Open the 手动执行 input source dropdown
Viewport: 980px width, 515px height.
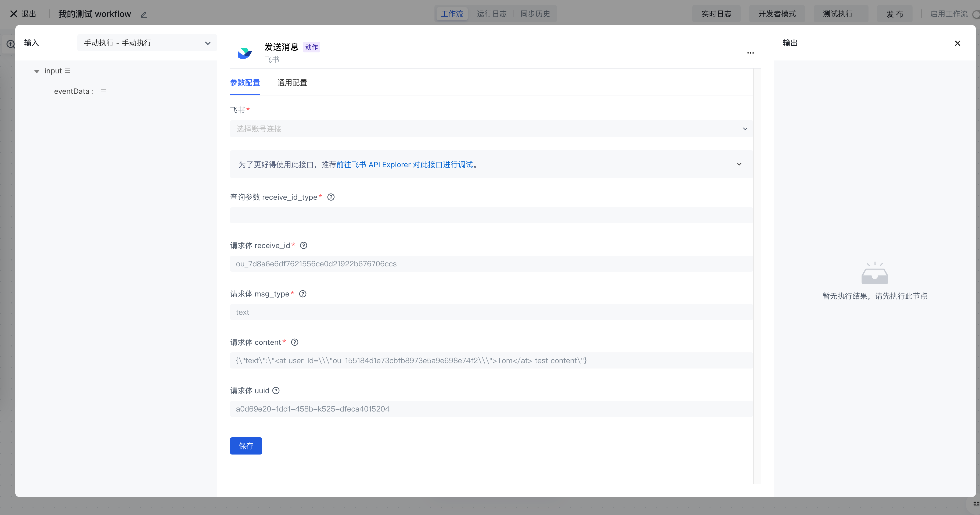(147, 43)
